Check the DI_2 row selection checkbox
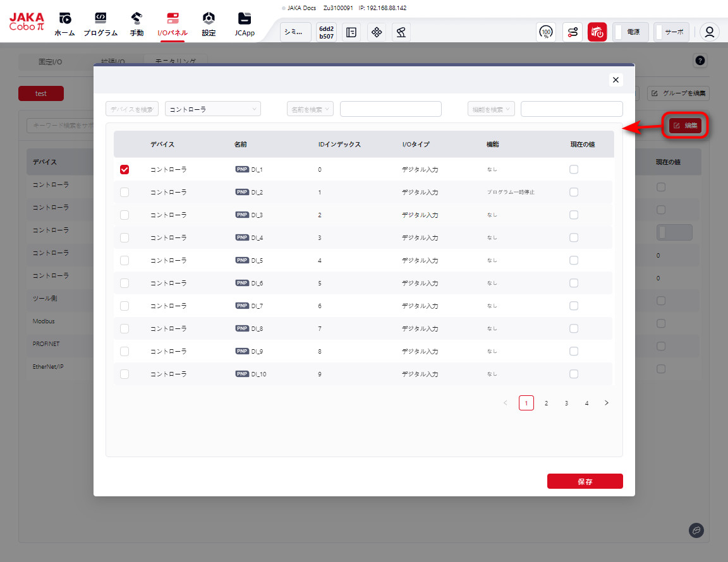This screenshot has width=728, height=562. pos(124,192)
